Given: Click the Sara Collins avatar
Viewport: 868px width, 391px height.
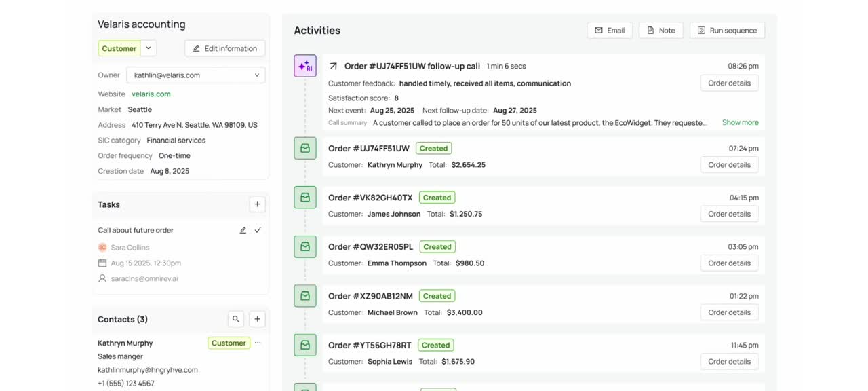Looking at the screenshot, I should 102,248.
